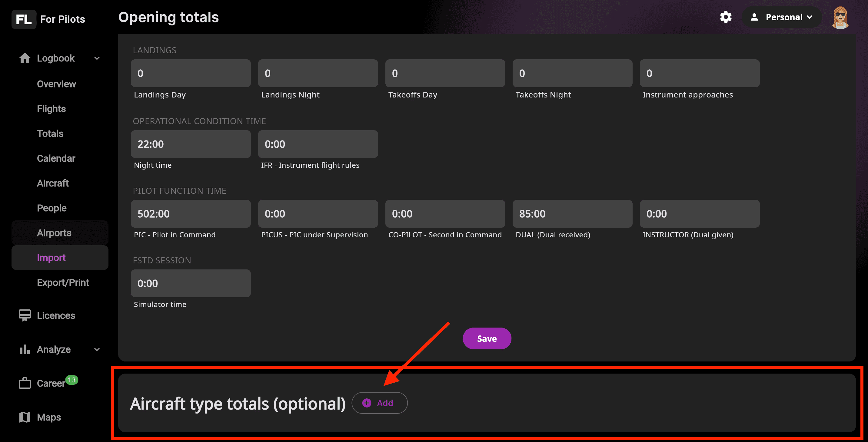Screen dimensions: 868x442
Task: Add an aircraft type total
Action: 379,403
